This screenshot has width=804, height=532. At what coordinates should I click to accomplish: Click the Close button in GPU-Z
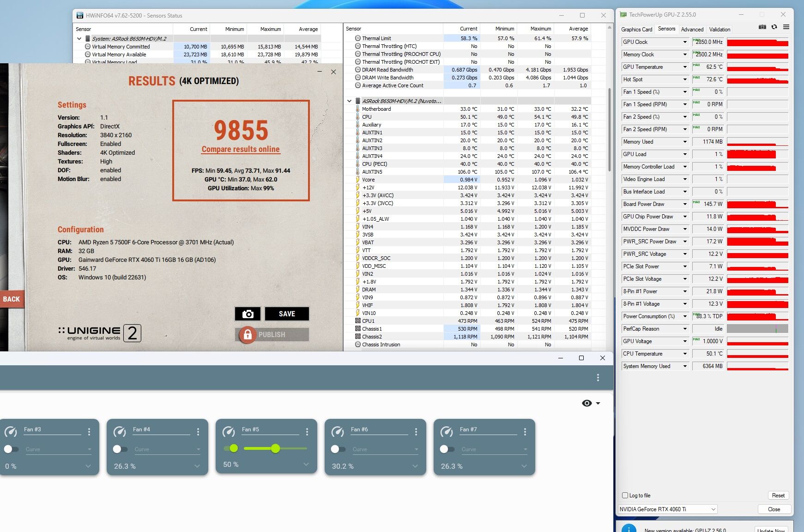pos(774,509)
